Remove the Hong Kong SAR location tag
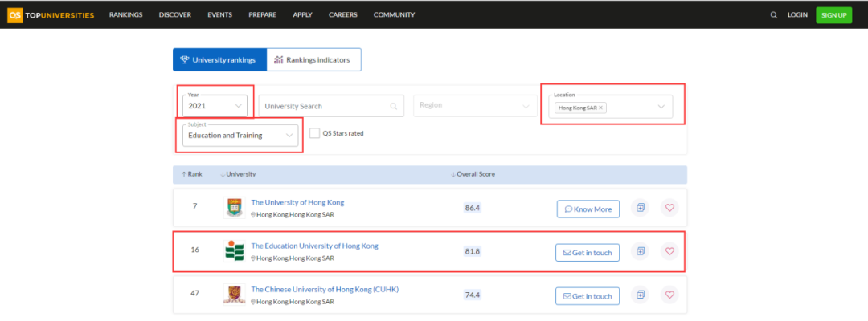This screenshot has width=868, height=321. coord(600,108)
